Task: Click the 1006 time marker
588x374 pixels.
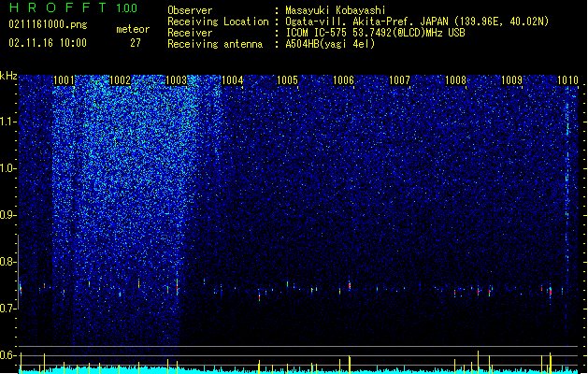Action: click(x=343, y=80)
